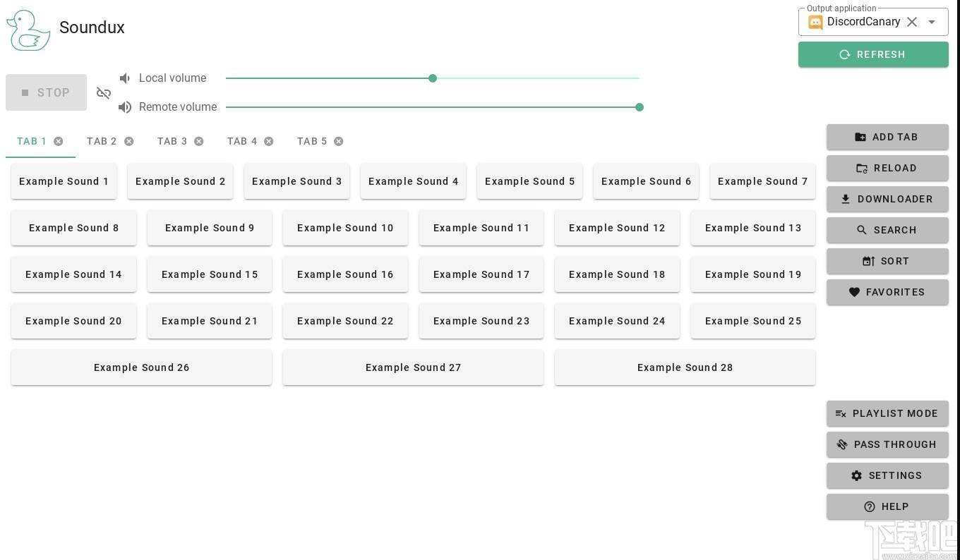960x560 pixels.
Task: Expand the Output application dropdown arrow
Action: tap(932, 22)
